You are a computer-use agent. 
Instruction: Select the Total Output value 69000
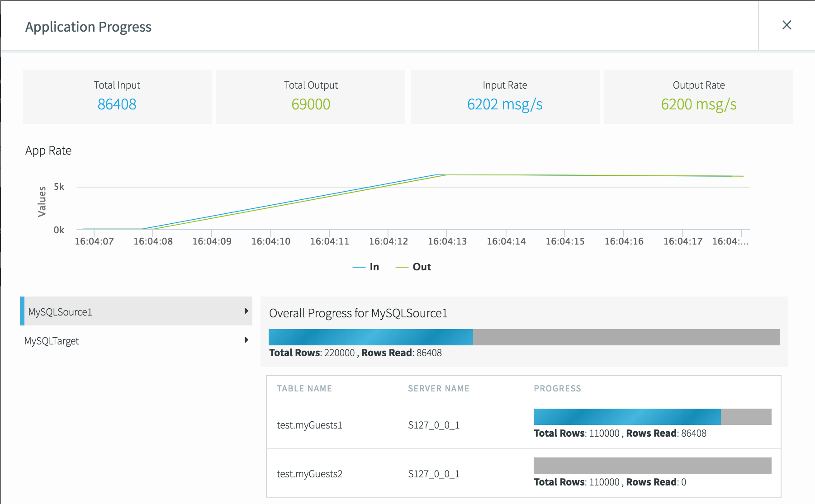(x=310, y=104)
